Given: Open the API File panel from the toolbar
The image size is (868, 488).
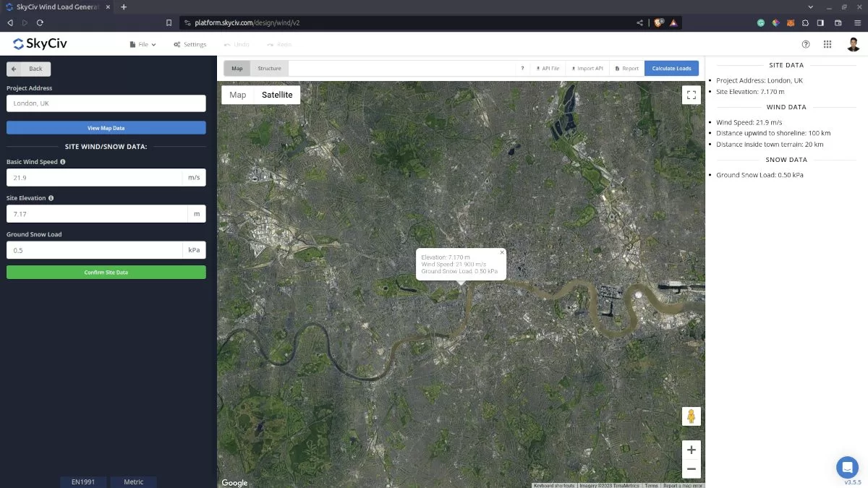Looking at the screenshot, I should click(548, 67).
